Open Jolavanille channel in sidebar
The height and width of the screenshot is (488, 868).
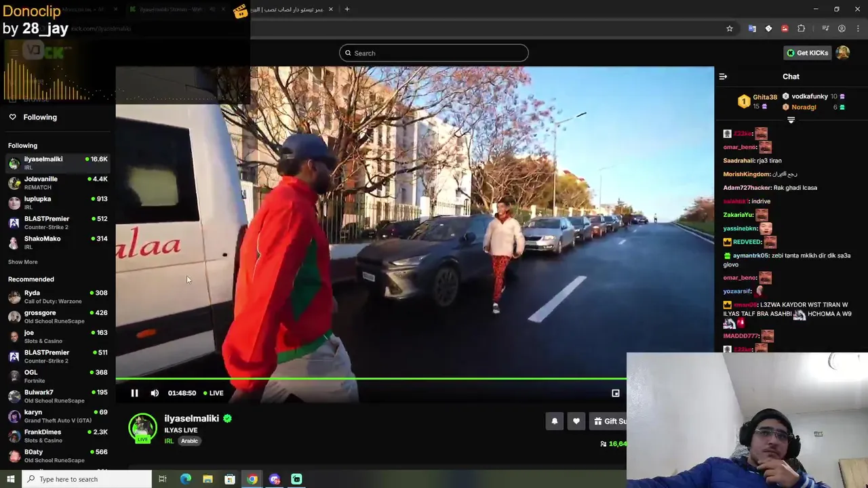point(58,183)
